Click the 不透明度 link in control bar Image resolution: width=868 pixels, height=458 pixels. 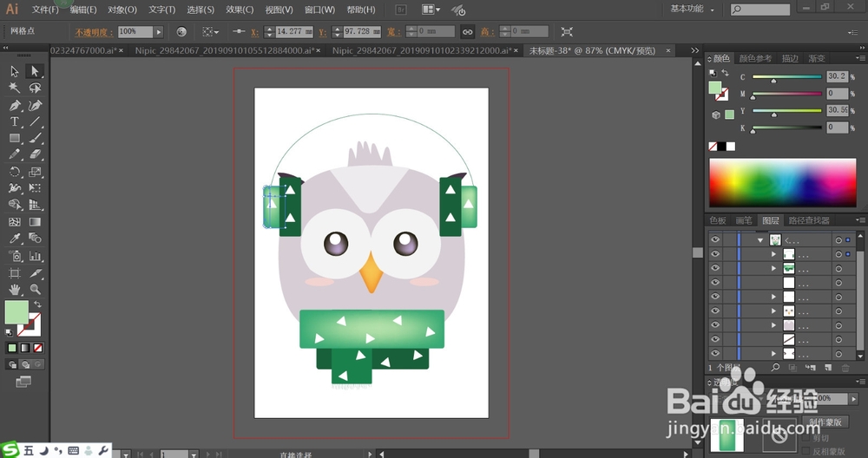point(94,32)
